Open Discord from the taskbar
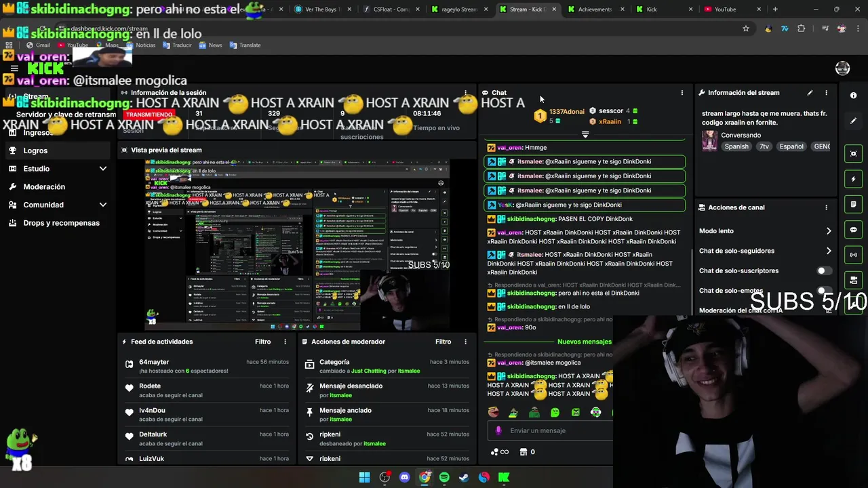The width and height of the screenshot is (868, 488). pos(405,477)
